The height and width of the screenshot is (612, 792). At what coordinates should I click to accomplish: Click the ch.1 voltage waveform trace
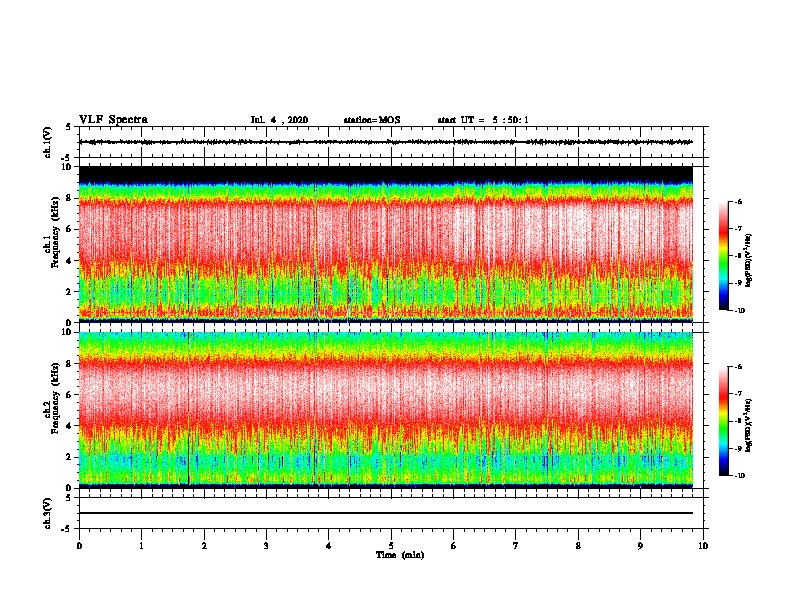[x=386, y=142]
